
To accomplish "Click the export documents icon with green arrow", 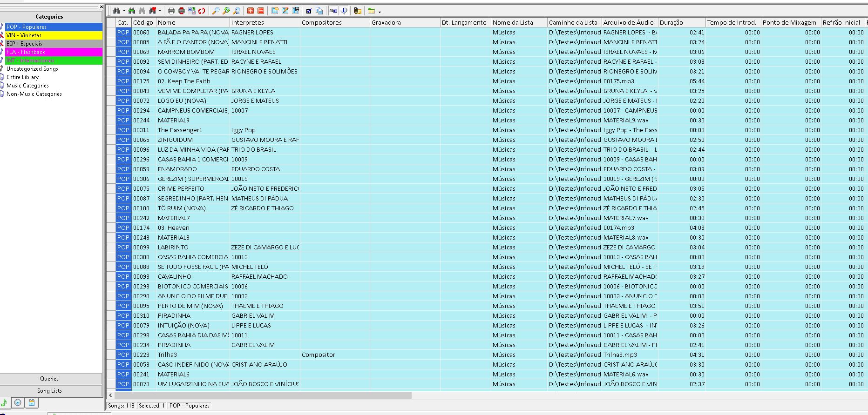I will click(x=192, y=11).
